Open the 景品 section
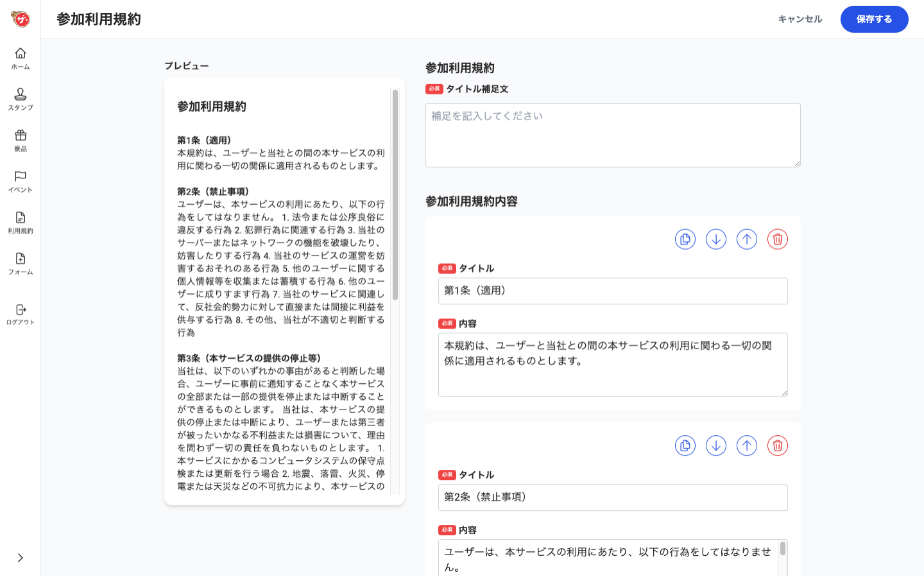924x577 pixels. (x=20, y=141)
